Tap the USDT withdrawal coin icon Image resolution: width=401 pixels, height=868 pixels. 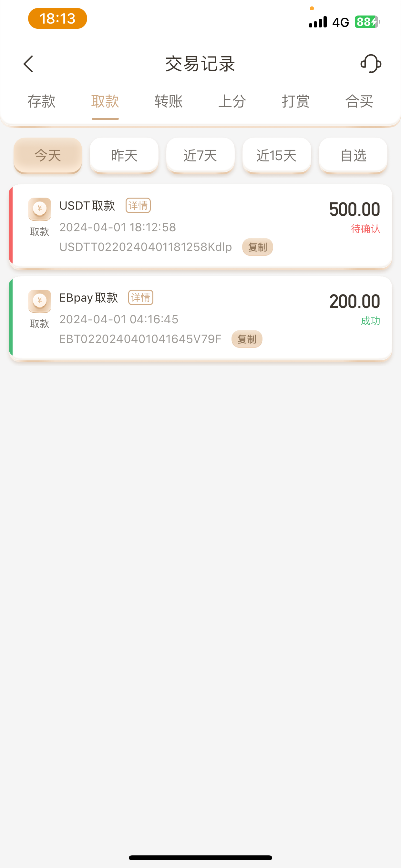[40, 209]
